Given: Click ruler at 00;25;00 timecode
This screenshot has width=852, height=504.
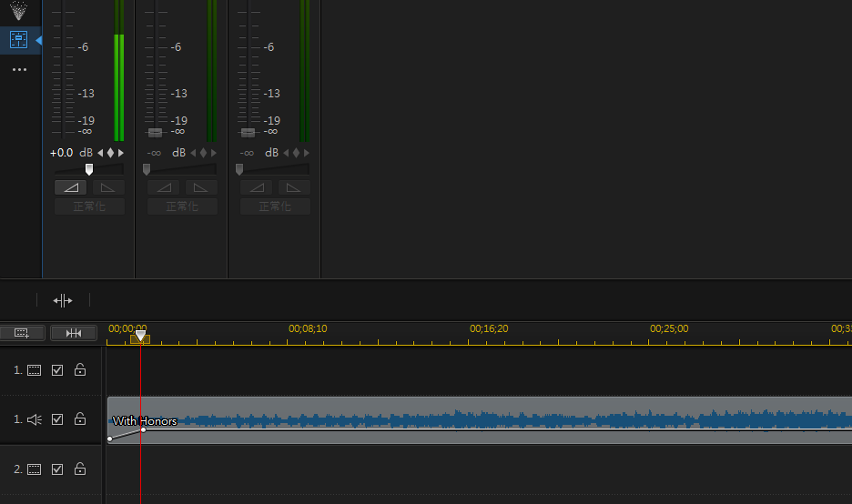Looking at the screenshot, I should tap(669, 328).
